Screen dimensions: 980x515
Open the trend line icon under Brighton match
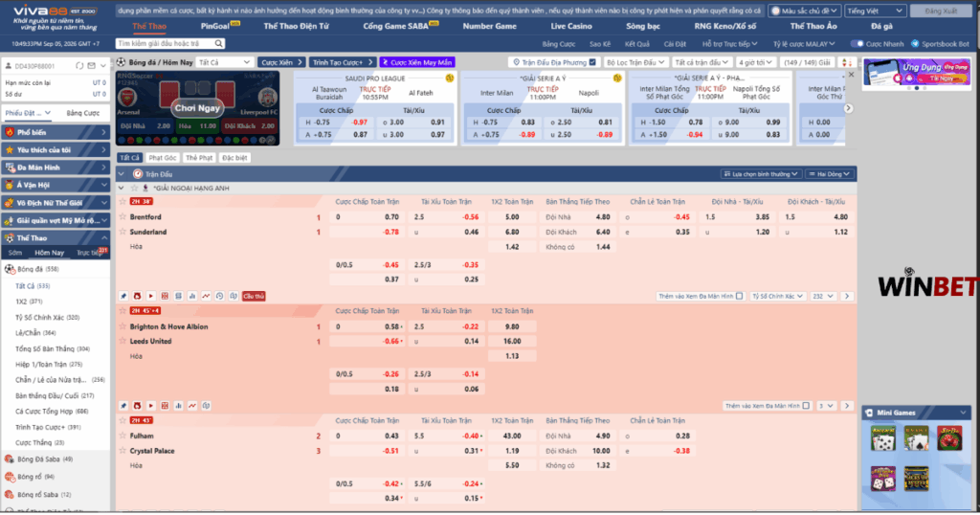click(x=191, y=406)
